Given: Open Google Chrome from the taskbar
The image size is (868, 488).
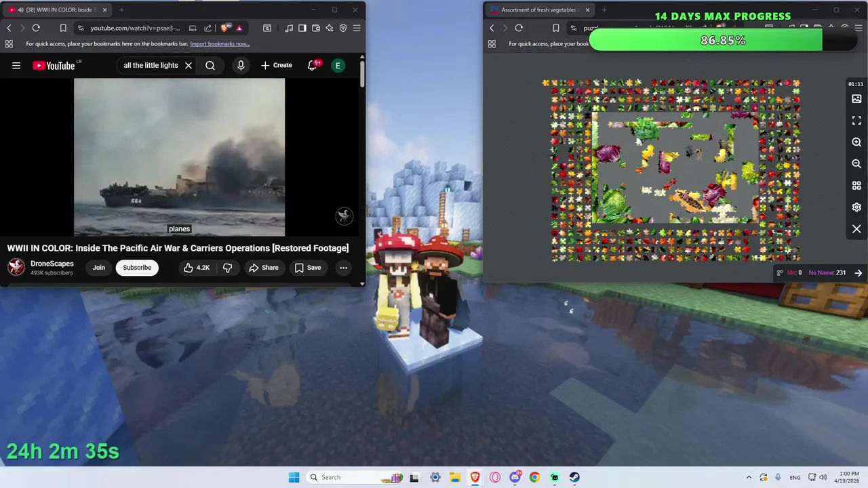Looking at the screenshot, I should point(534,477).
